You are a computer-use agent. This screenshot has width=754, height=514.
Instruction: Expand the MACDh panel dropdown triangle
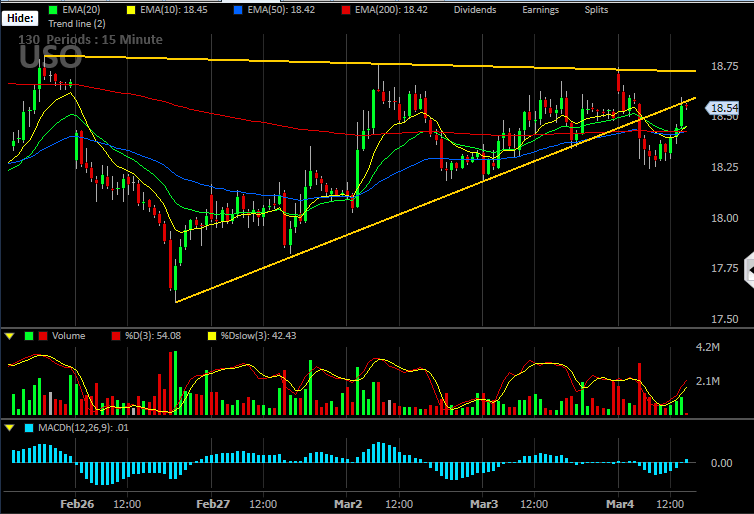pos(10,427)
